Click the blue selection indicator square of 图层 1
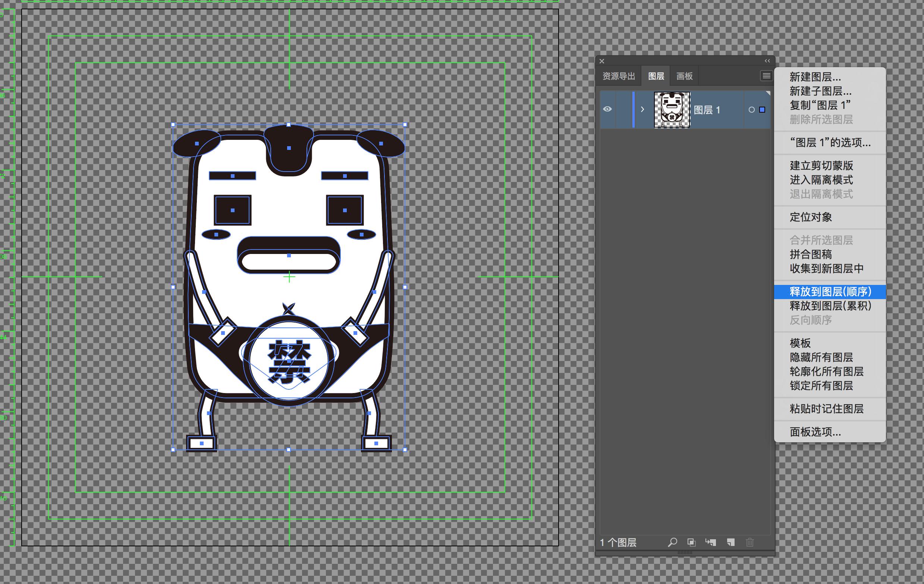Image resolution: width=924 pixels, height=584 pixels. 763,110
